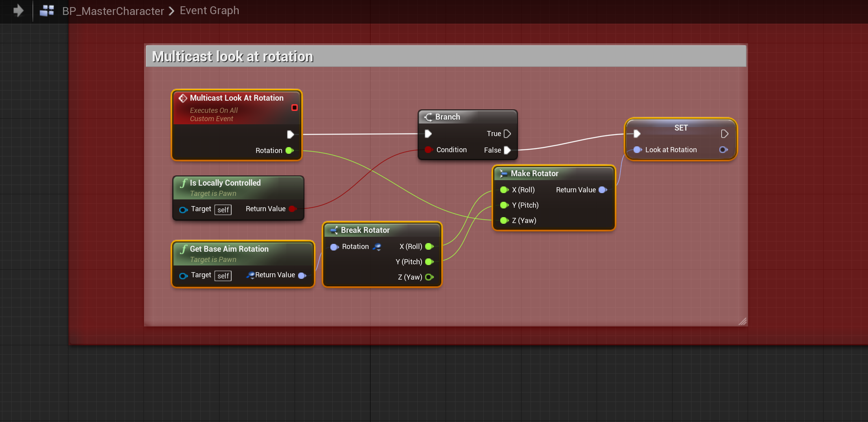Screen dimensions: 868x422
Task: Click the blueprint graph grid icon
Action: click(47, 11)
